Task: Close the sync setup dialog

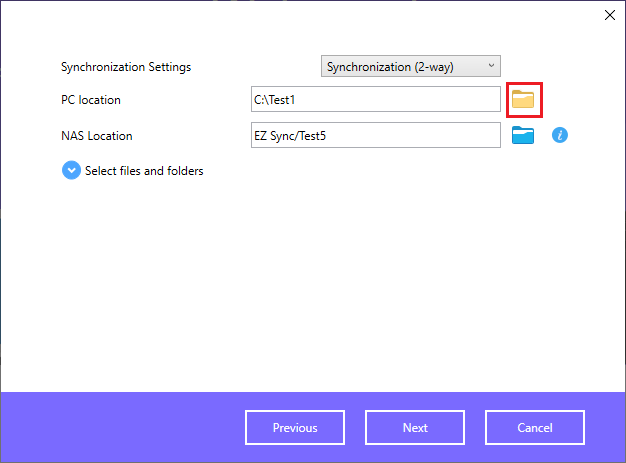Action: pyautogui.click(x=610, y=15)
